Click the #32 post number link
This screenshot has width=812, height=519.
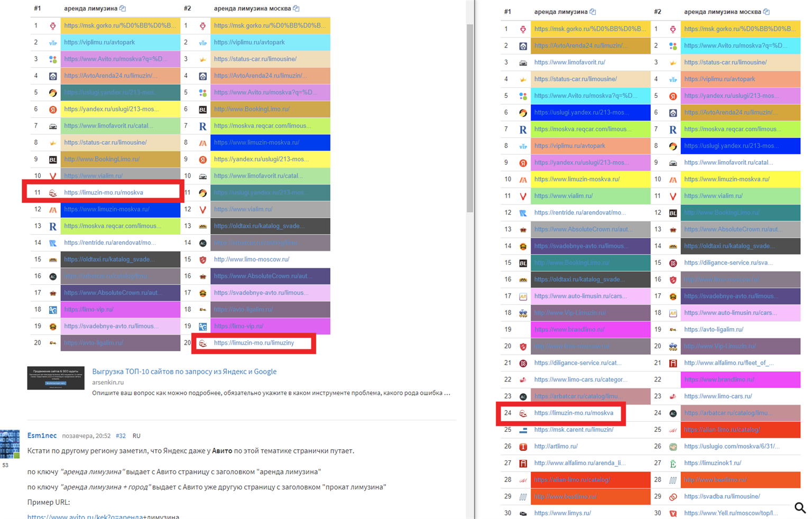(121, 436)
